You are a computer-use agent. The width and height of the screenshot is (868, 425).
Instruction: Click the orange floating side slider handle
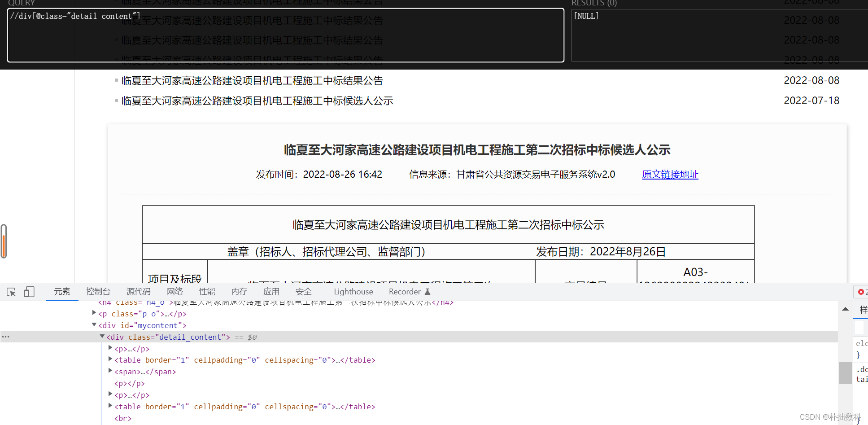(4, 241)
